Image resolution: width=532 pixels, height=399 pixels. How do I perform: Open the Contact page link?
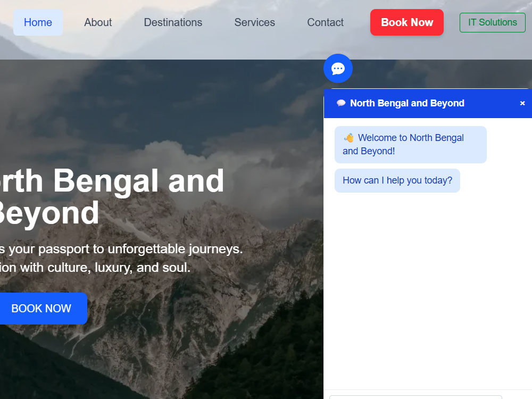click(325, 22)
